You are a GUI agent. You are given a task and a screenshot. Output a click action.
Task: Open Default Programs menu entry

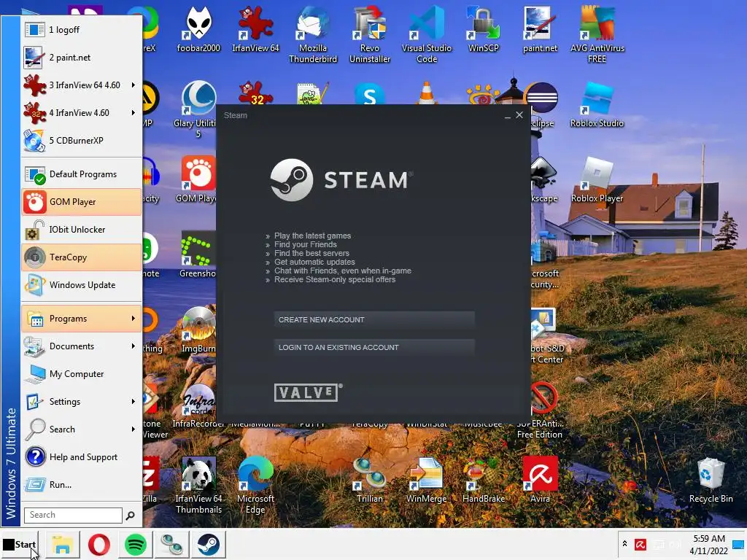point(82,174)
